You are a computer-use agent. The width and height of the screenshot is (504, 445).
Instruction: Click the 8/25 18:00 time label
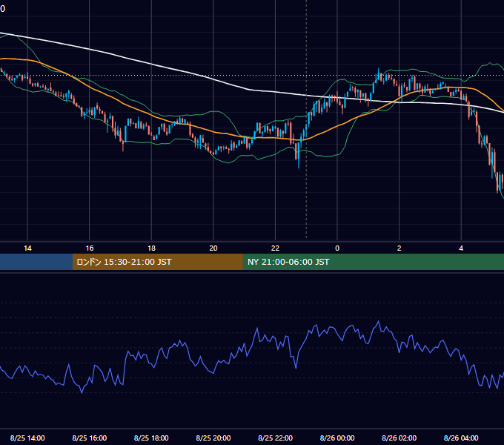pos(151,438)
